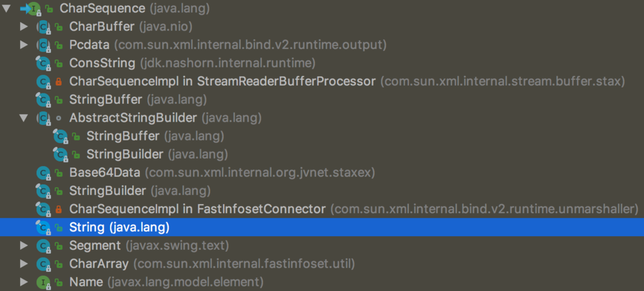Click the Base64Data class icon

(x=43, y=173)
